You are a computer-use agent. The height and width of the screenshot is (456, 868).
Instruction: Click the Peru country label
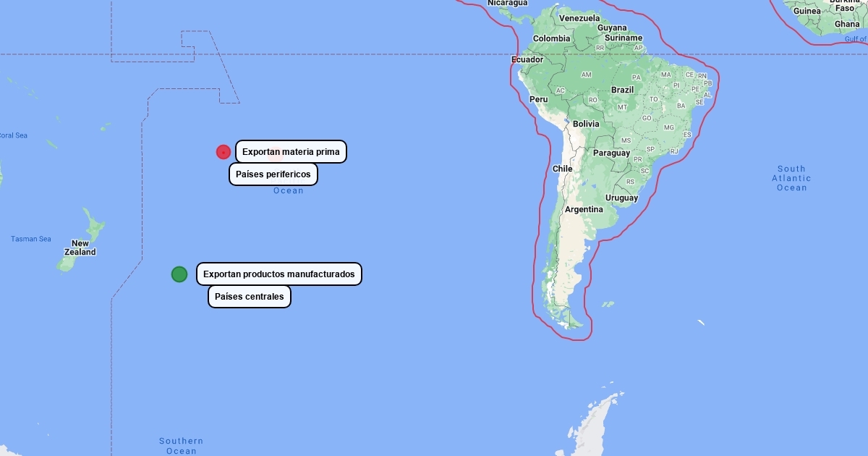click(538, 99)
